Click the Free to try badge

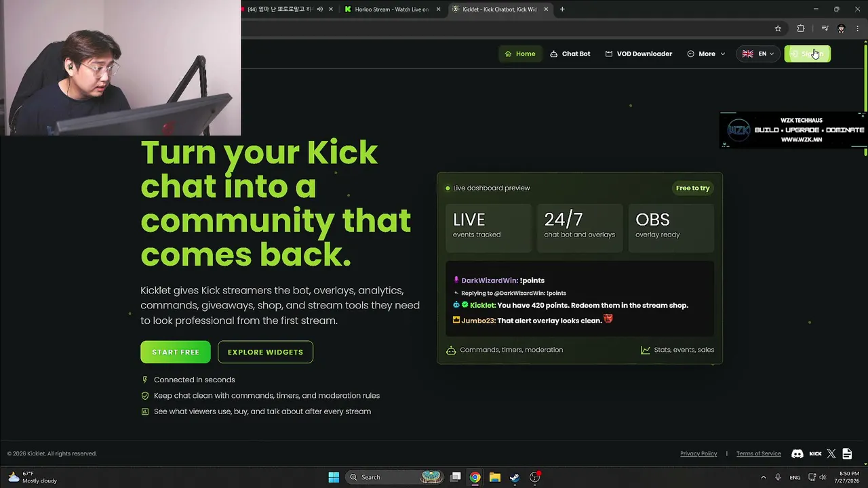click(x=692, y=188)
